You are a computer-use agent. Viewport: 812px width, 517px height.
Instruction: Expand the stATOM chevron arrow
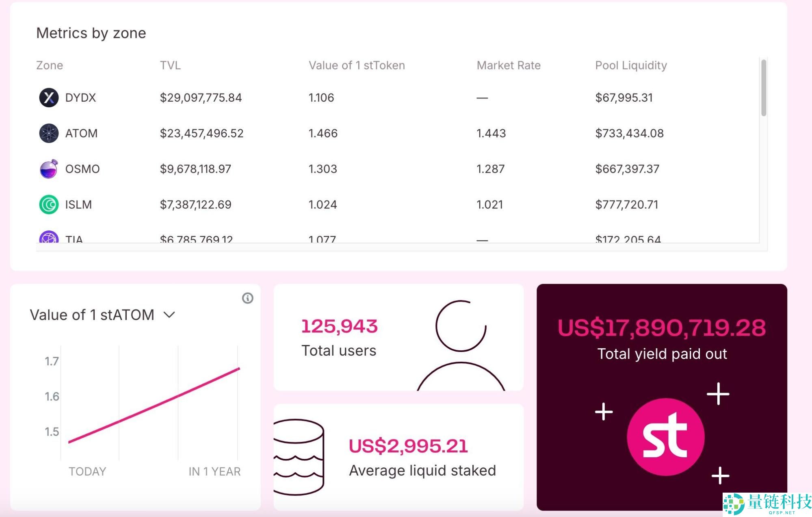(169, 315)
